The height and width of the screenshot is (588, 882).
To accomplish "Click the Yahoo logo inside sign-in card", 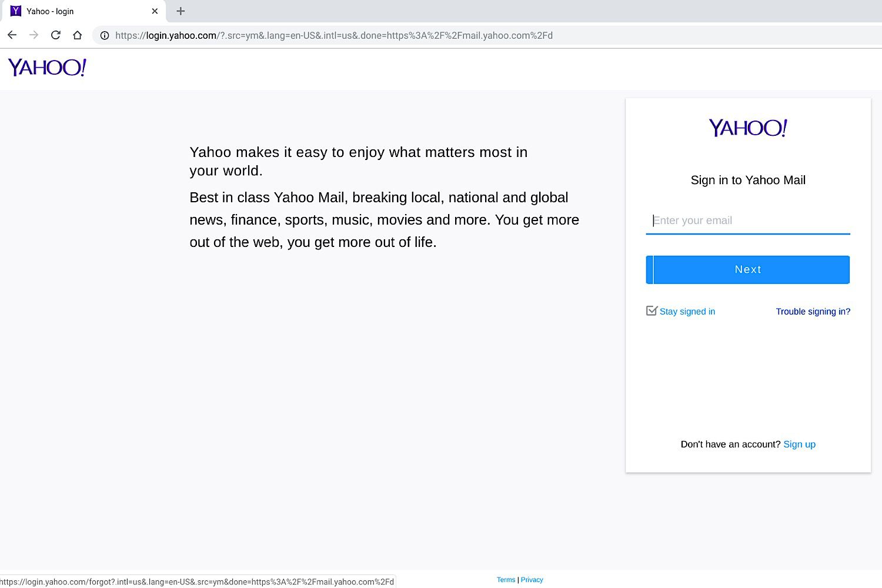I will (747, 128).
